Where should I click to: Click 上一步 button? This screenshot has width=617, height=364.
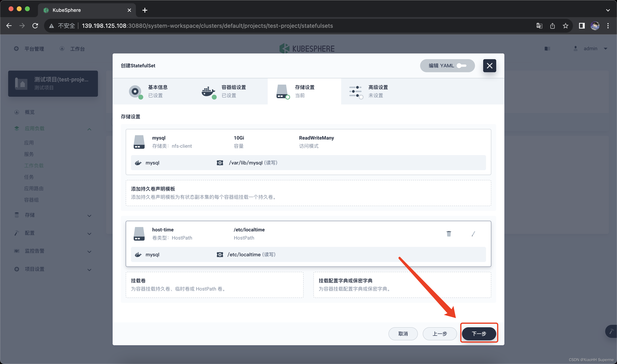(x=439, y=333)
